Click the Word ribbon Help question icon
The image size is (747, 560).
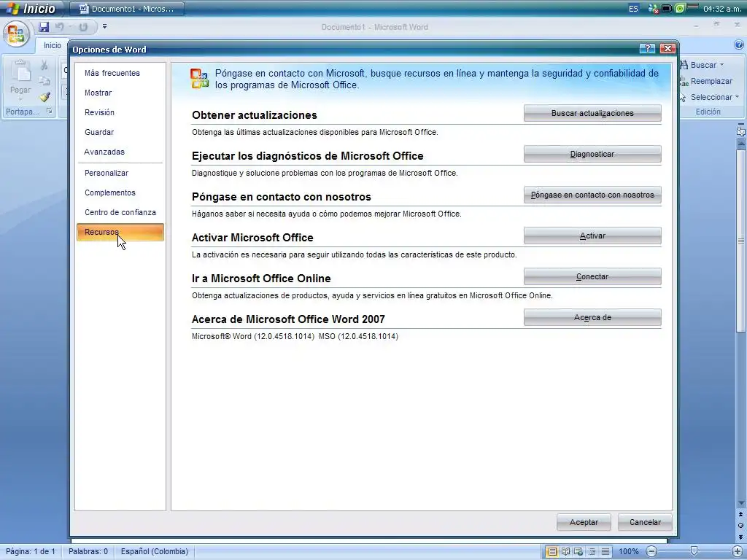pos(739,45)
